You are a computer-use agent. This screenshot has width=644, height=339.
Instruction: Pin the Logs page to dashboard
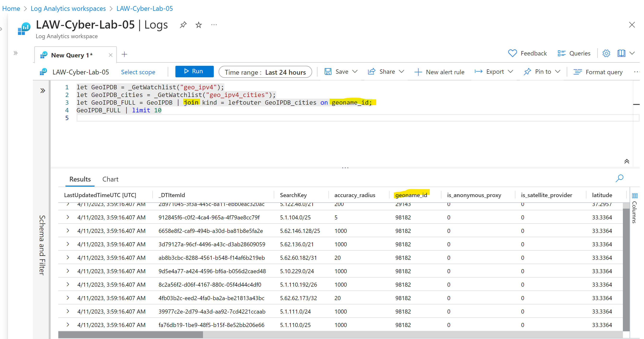point(183,24)
